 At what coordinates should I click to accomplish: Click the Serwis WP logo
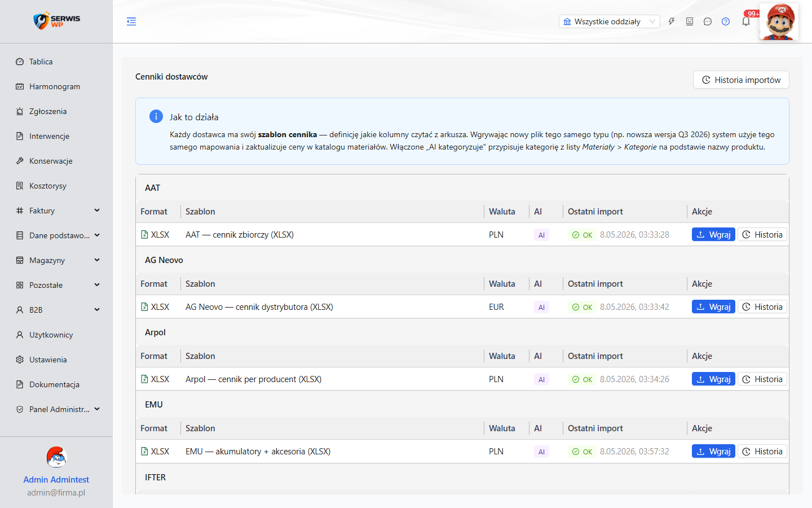tap(56, 21)
